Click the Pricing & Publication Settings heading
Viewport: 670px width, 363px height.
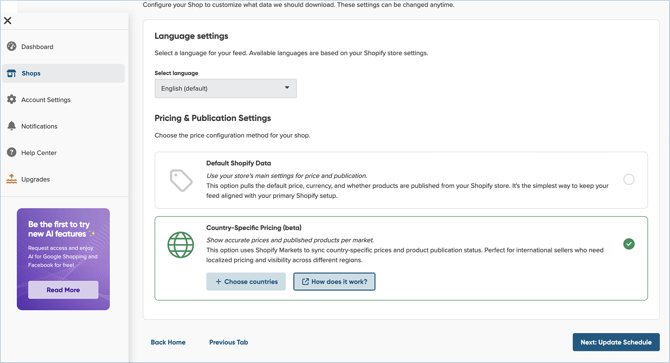213,118
